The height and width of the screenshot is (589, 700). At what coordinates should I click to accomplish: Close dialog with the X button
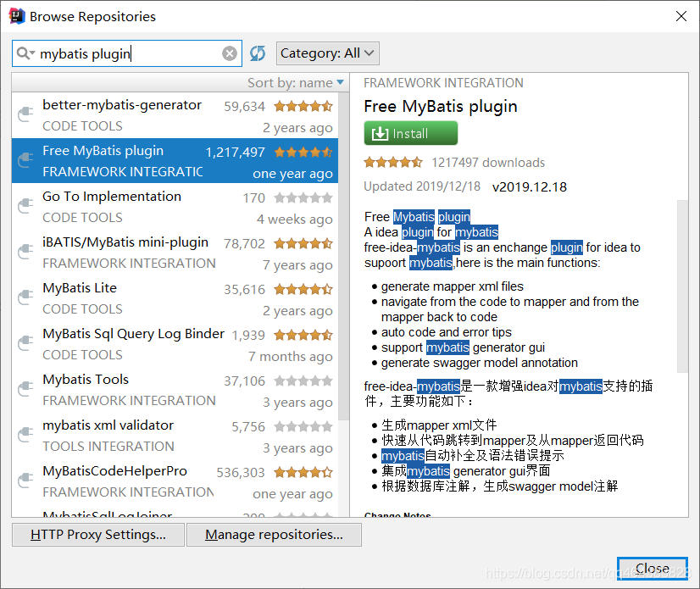(681, 16)
